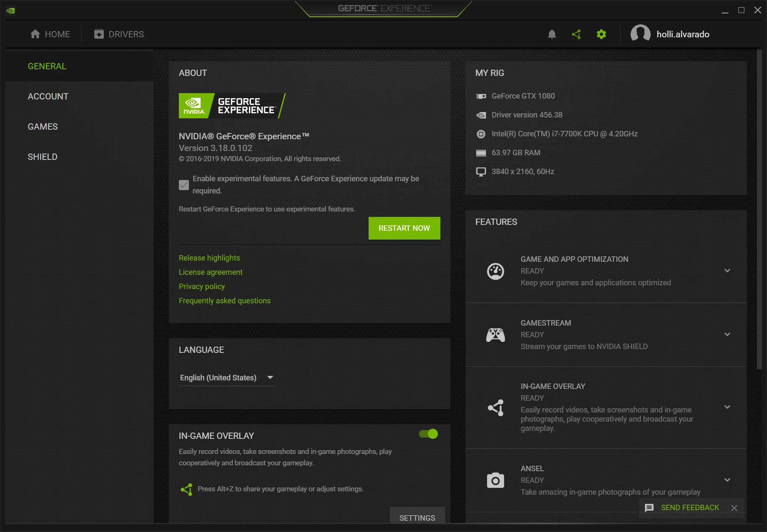Click the FEATURES heading
The height and width of the screenshot is (532, 767).
point(496,222)
